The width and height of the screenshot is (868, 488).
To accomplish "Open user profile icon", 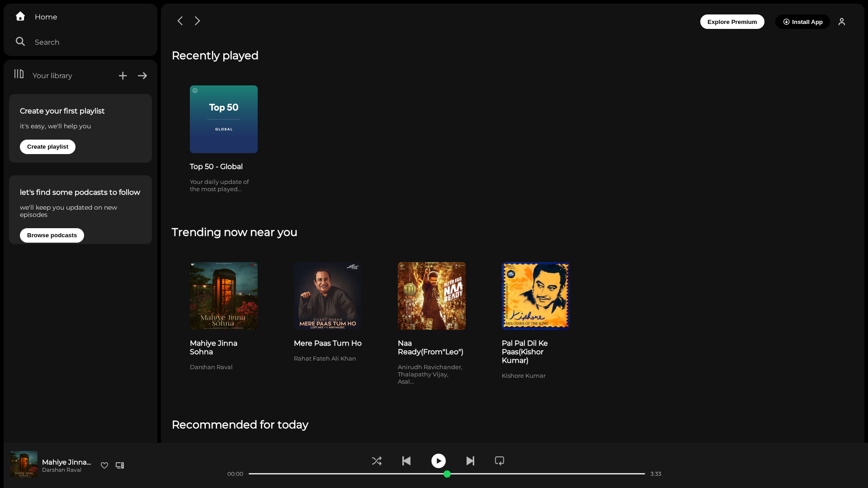I will click(x=842, y=22).
